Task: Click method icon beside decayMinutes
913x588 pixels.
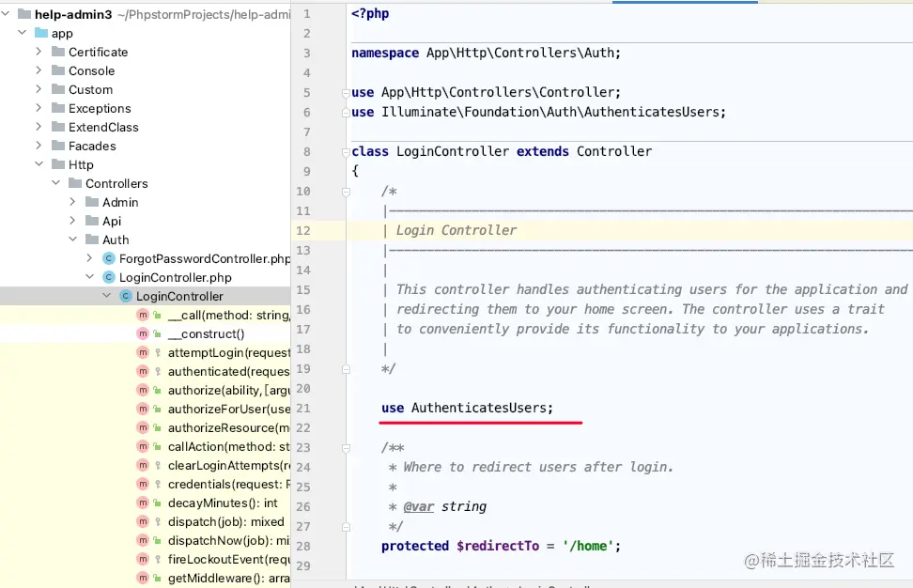Action: (143, 503)
